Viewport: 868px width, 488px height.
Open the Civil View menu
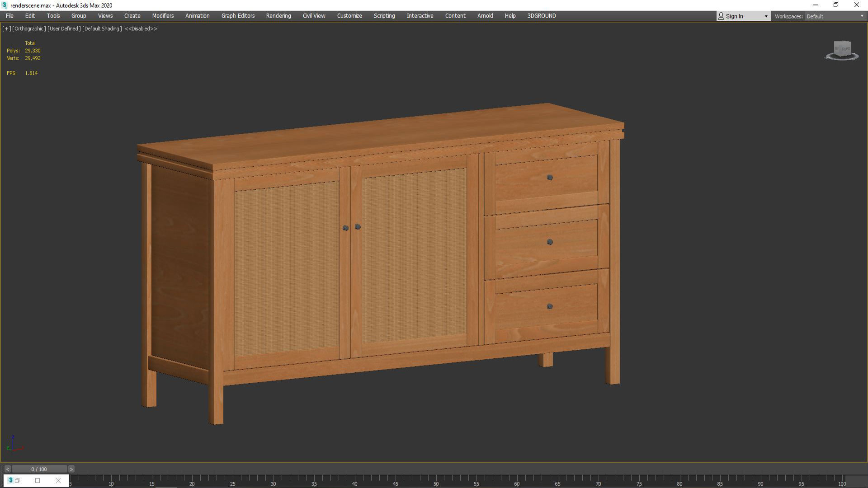pyautogui.click(x=314, y=16)
